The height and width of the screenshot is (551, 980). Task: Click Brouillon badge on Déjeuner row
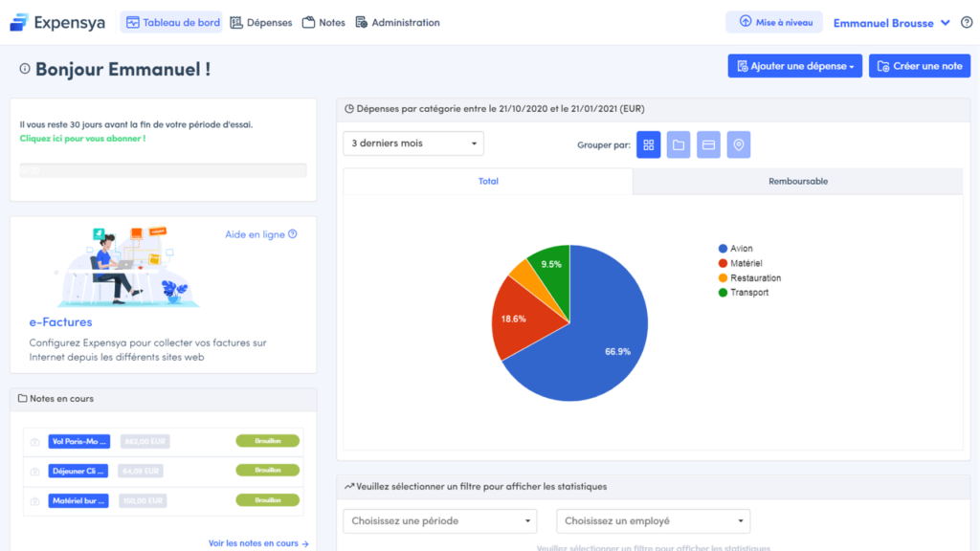(x=268, y=471)
